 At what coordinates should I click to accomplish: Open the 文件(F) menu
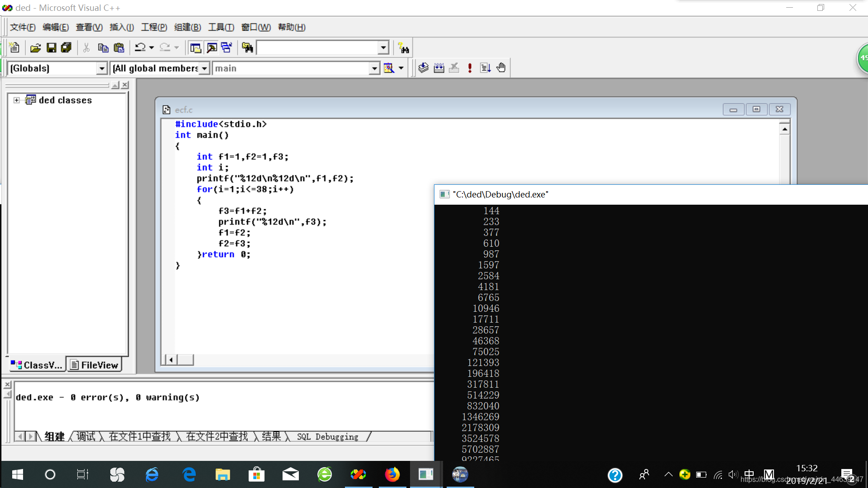23,27
